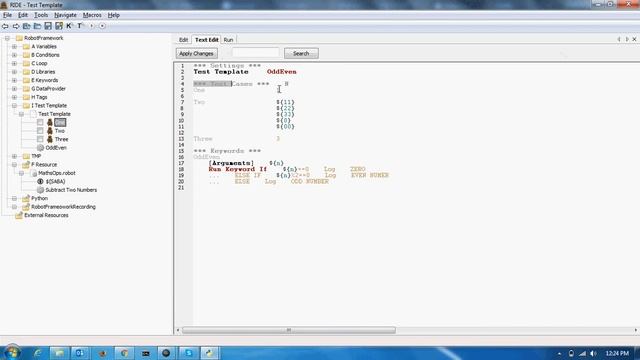Screen dimensions: 640x360
Task: Click the network signal icon in system tray
Action: tap(582, 353)
